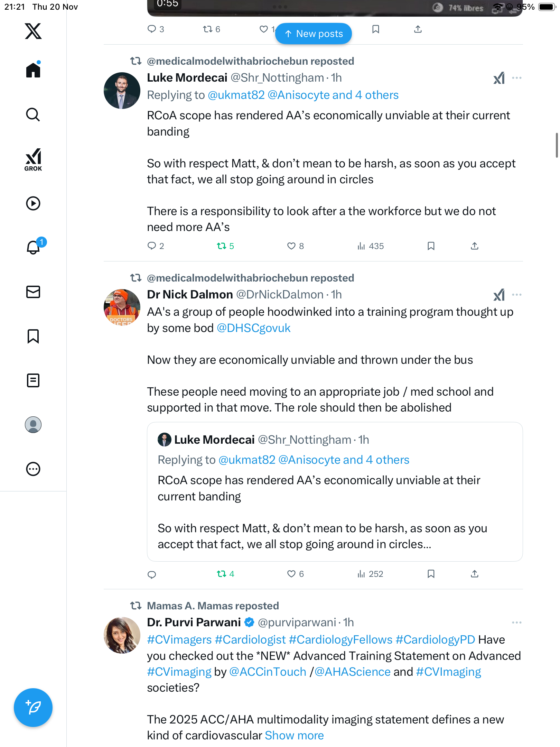Image resolution: width=560 pixels, height=747 pixels.
Task: Undo repost on Luke Mordecai's post
Action: pos(225,246)
